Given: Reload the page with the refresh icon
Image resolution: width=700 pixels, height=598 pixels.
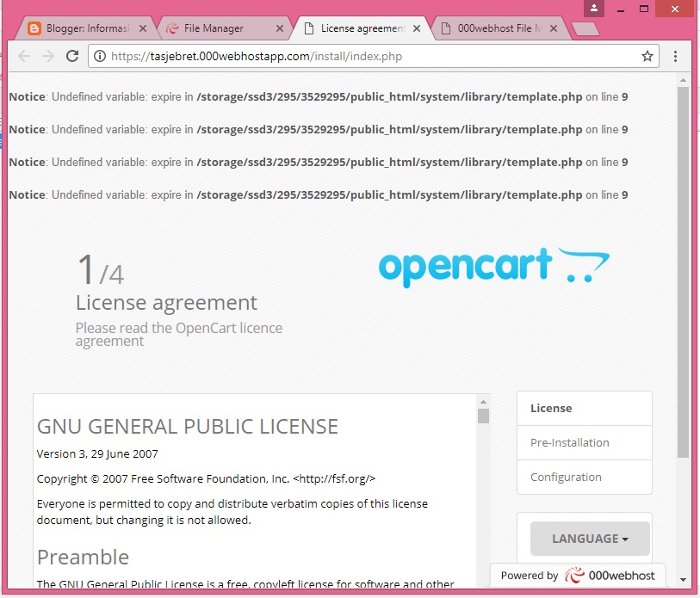Looking at the screenshot, I should pyautogui.click(x=72, y=56).
